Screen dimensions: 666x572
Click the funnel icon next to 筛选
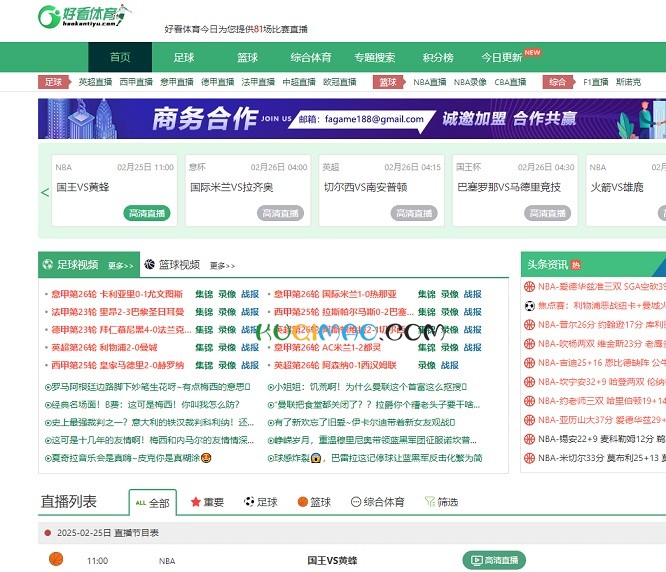pyautogui.click(x=429, y=502)
